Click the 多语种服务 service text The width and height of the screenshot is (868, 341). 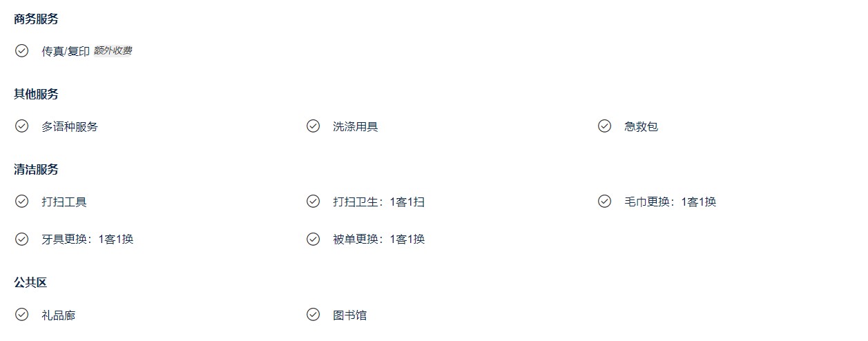tap(70, 126)
